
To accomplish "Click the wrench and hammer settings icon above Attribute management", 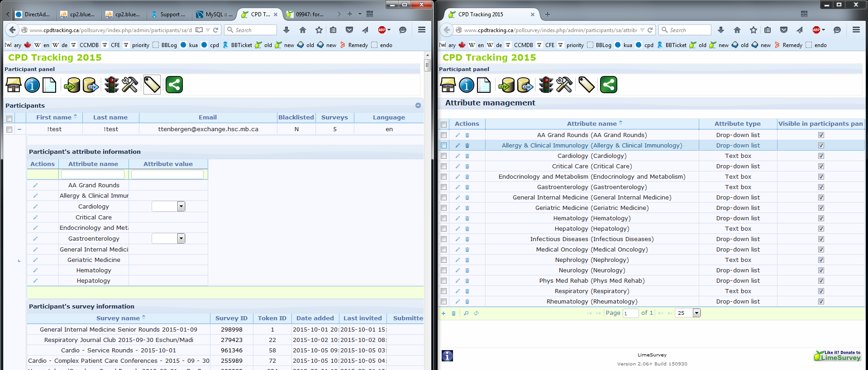I will [564, 85].
